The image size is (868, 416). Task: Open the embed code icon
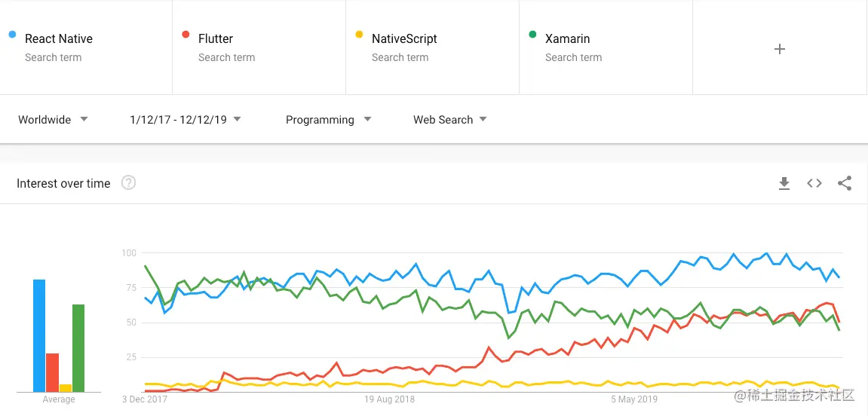814,183
